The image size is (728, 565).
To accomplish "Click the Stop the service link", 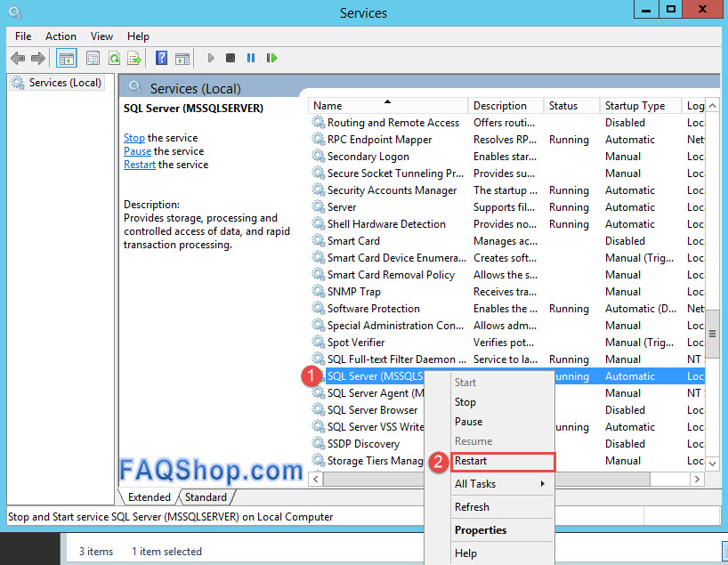I will tap(134, 138).
